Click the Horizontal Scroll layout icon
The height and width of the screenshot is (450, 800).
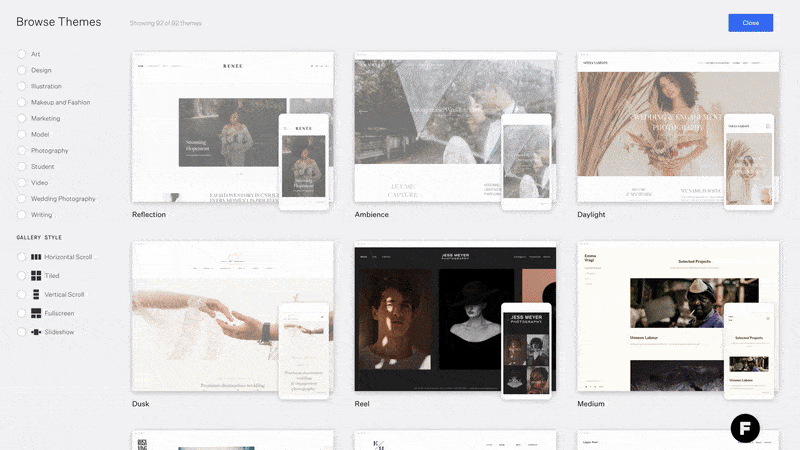coord(36,257)
